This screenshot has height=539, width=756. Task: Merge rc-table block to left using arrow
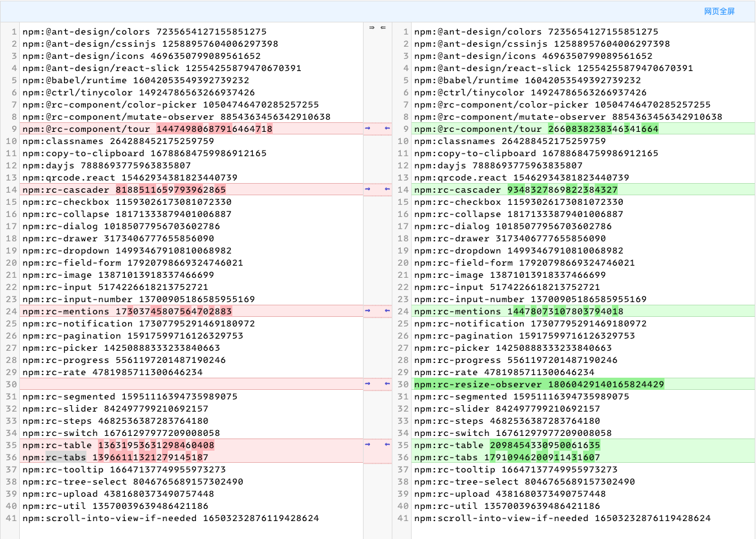[387, 444]
